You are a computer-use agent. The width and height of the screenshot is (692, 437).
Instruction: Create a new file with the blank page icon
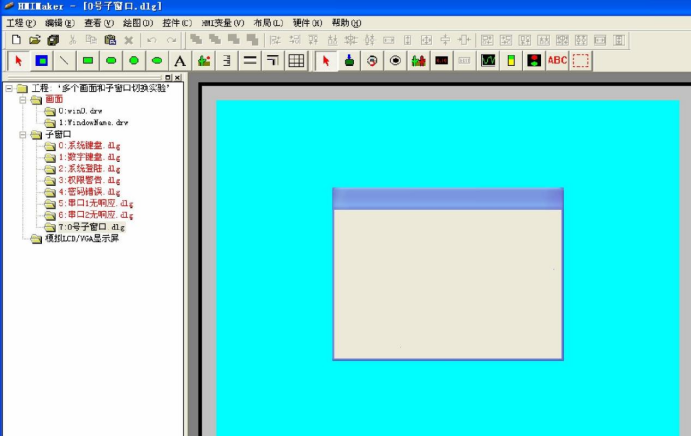[16, 40]
